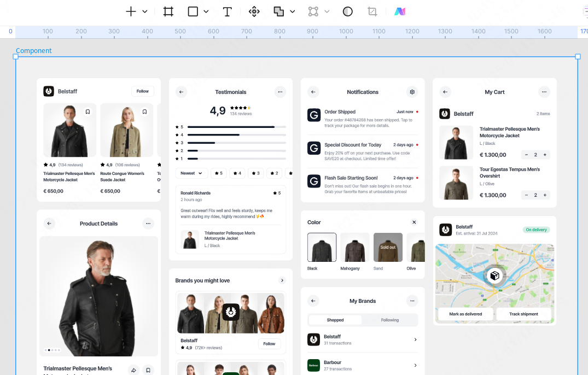Click back arrow in Notifications card

[313, 92]
